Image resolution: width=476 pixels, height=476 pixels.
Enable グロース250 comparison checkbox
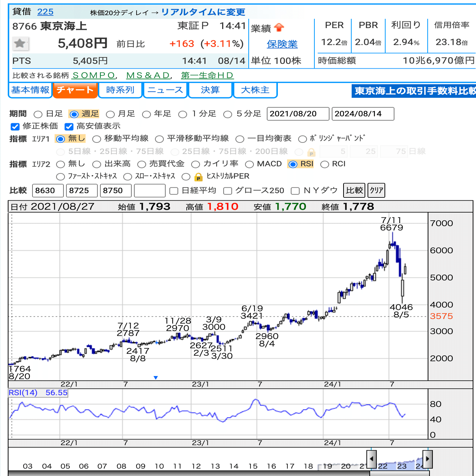(x=228, y=191)
